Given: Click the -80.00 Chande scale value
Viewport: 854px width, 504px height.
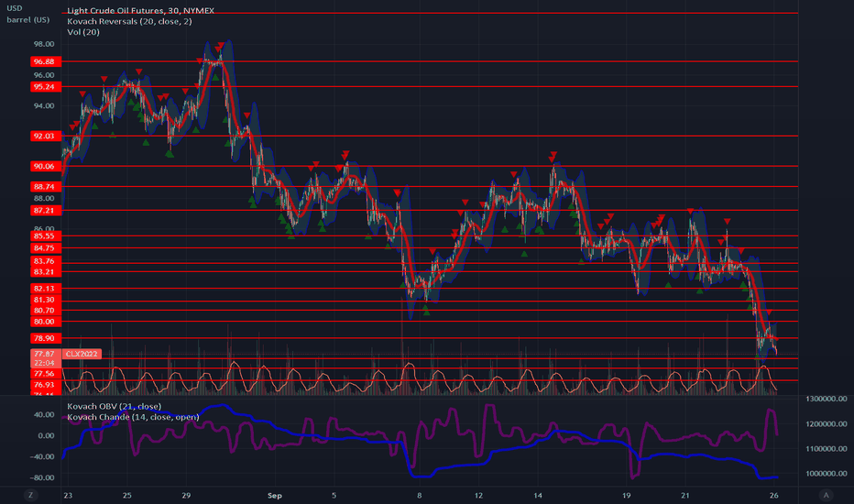Looking at the screenshot, I should click(43, 477).
